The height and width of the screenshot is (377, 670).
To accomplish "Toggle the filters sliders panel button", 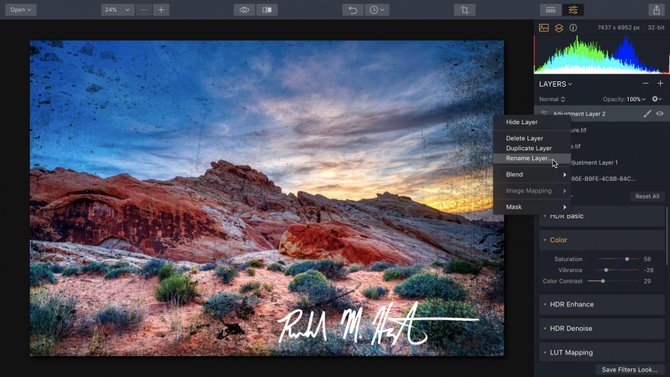I will [573, 10].
